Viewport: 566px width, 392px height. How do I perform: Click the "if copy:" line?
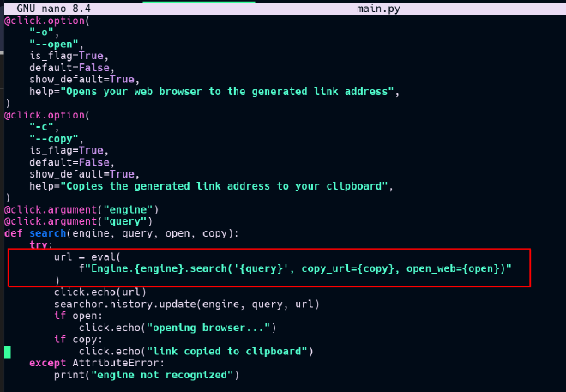coord(78,340)
